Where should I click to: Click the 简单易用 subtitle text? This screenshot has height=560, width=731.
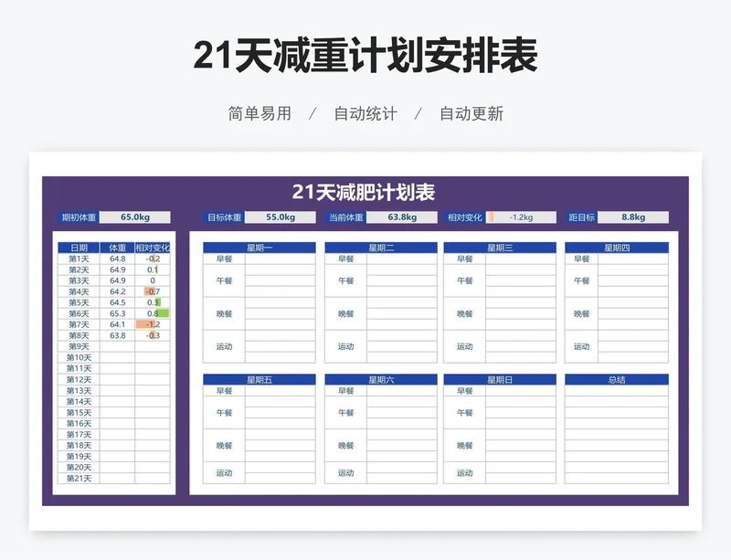tap(260, 114)
